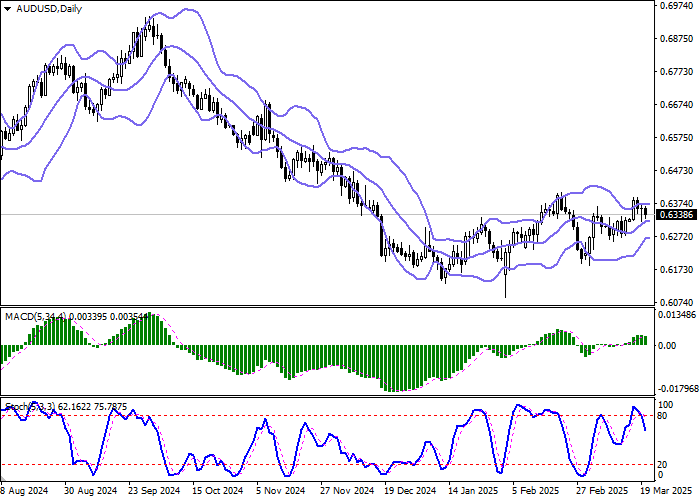This screenshot has height=500, width=700.
Task: Click date label 27 Feb 2025
Action: click(x=602, y=491)
